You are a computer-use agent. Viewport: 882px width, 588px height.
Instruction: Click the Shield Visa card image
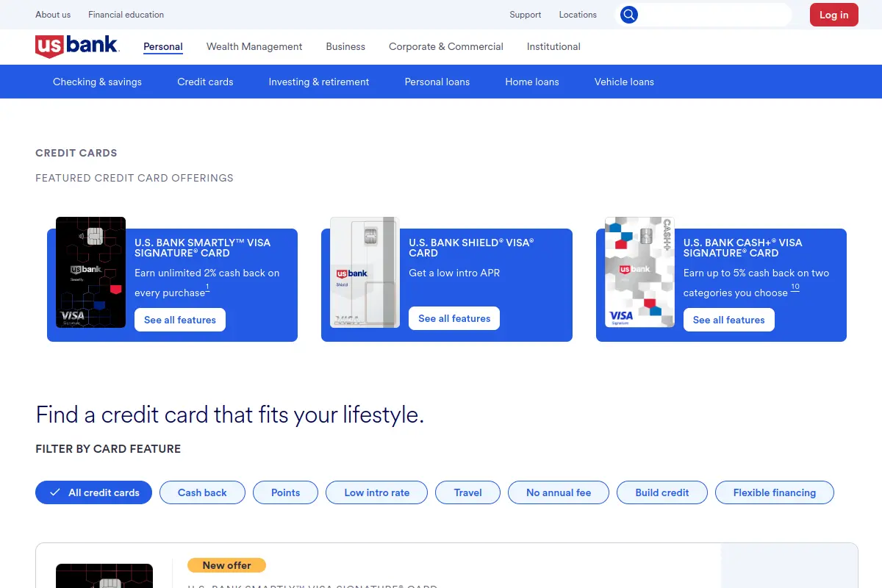click(x=365, y=272)
